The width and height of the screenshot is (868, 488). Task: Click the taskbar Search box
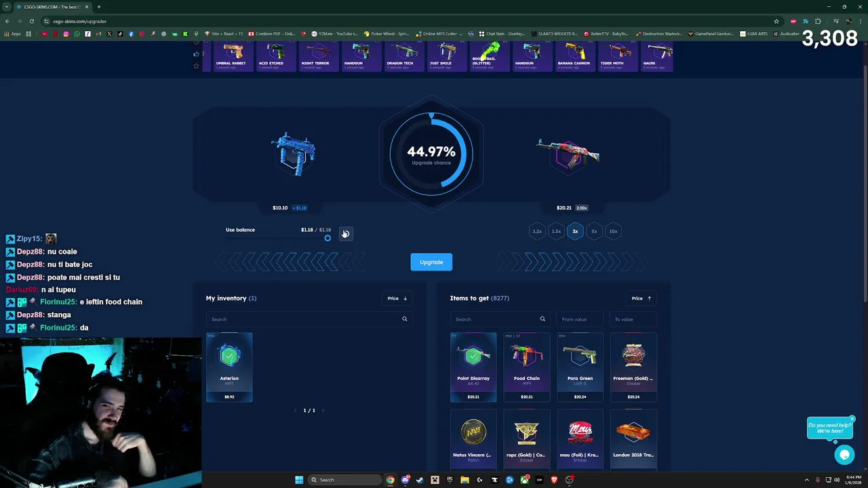344,480
